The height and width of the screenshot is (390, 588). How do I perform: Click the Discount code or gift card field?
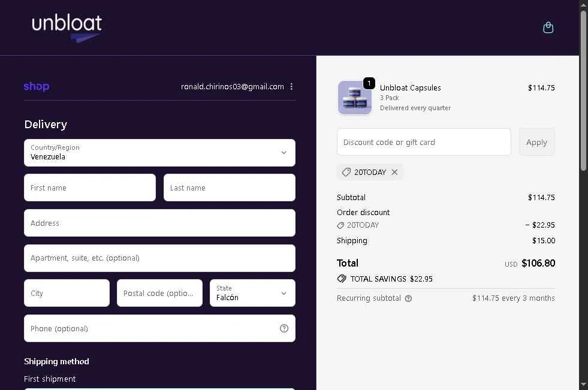[424, 142]
